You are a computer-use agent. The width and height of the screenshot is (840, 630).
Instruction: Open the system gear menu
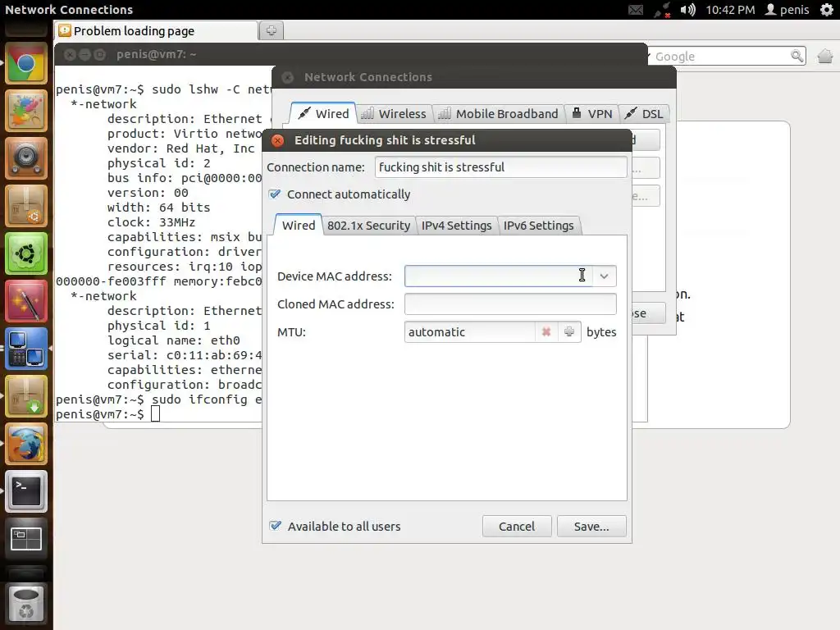(827, 10)
